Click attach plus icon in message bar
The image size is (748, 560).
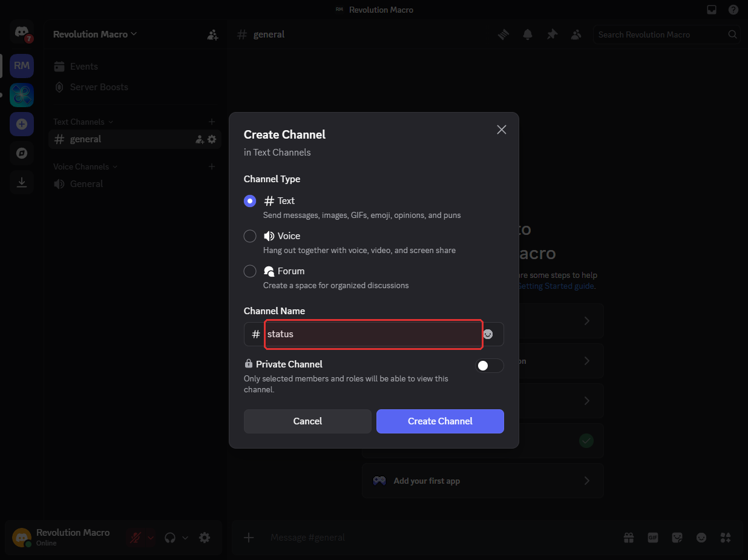point(248,538)
